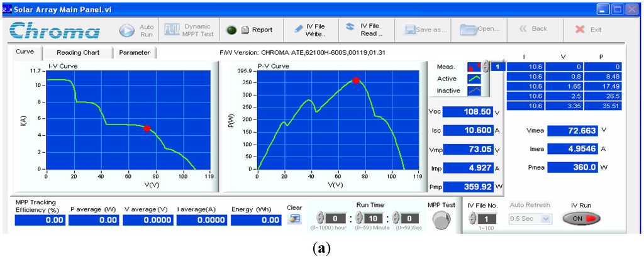644x259 pixels.
Task: Toggle the green Report indicator LED
Action: pyautogui.click(x=231, y=30)
